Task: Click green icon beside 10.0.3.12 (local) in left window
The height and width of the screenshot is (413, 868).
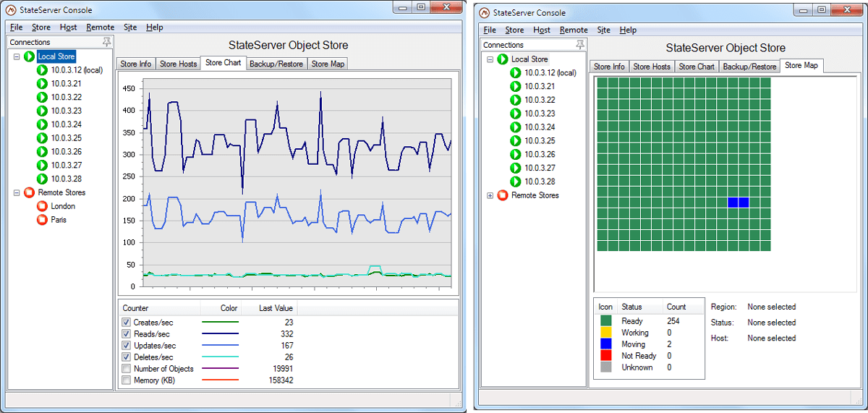Action: point(43,70)
